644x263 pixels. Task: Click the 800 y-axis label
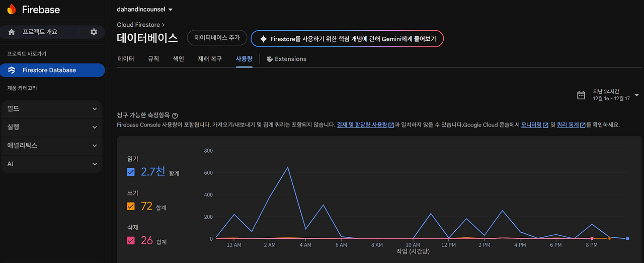[x=208, y=151]
